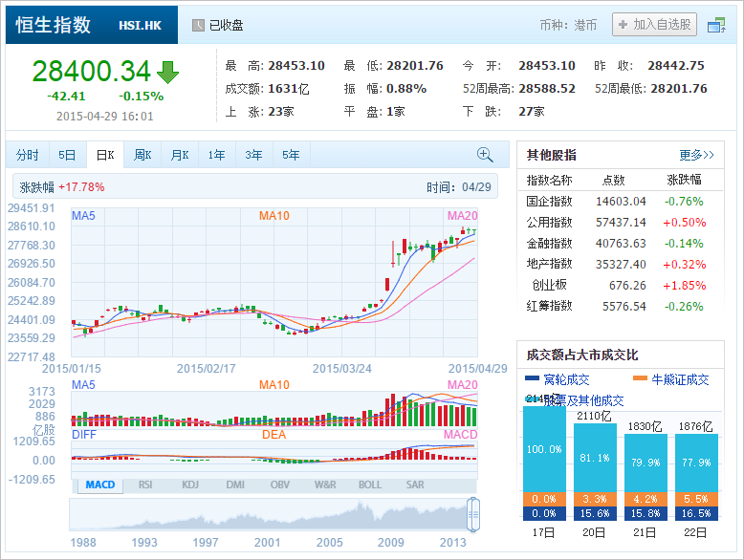Open 地产指数 index row
744x560 pixels.
coord(620,264)
